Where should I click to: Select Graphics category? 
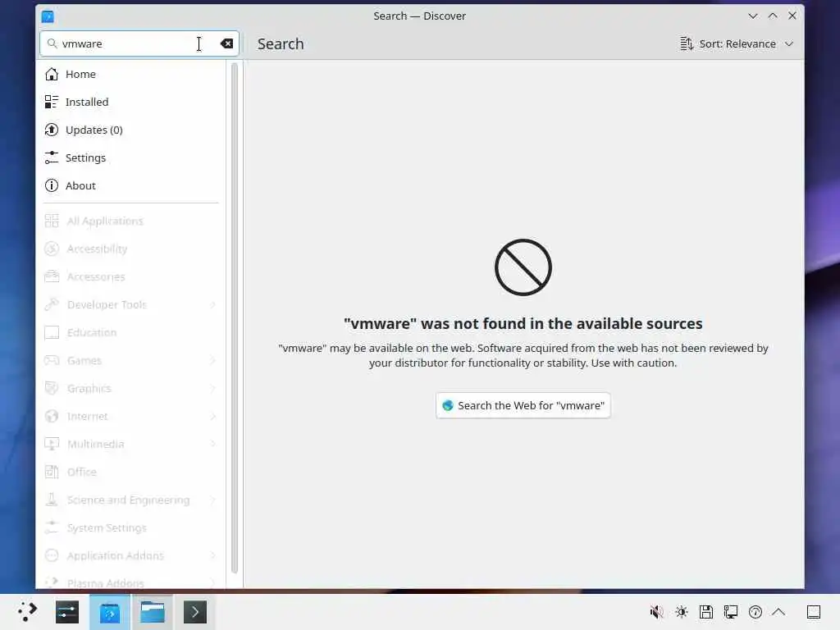click(x=130, y=388)
